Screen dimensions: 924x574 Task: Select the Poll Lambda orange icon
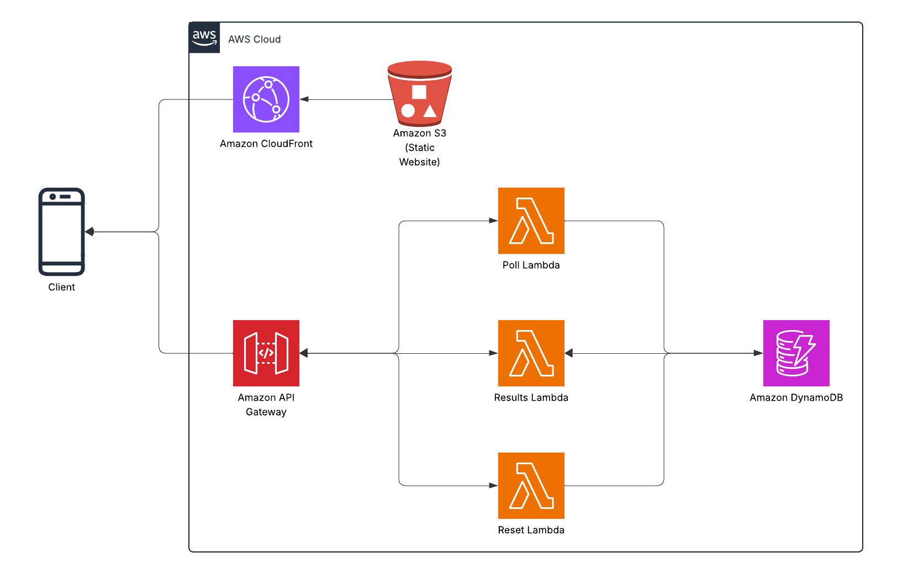click(531, 221)
